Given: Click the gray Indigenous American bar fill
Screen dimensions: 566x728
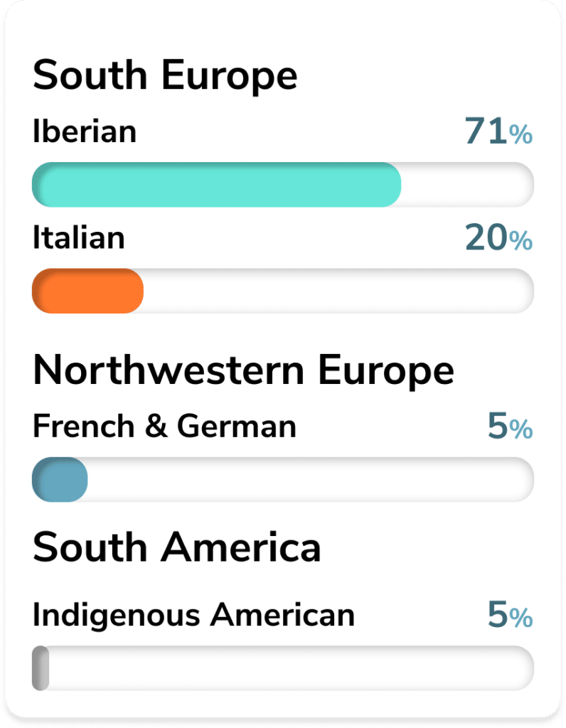Looking at the screenshot, I should [x=41, y=668].
